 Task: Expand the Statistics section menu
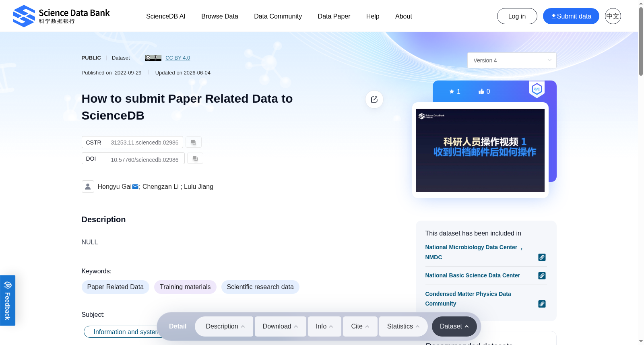click(x=403, y=326)
